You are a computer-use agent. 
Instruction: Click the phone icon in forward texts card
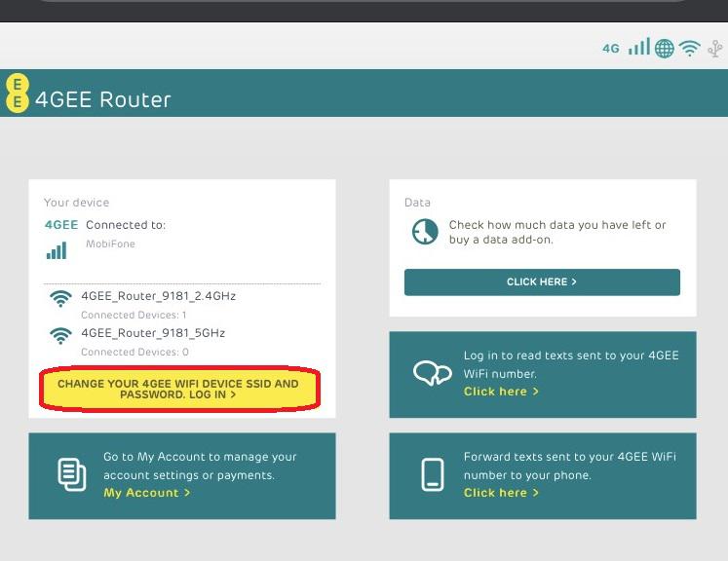click(433, 474)
